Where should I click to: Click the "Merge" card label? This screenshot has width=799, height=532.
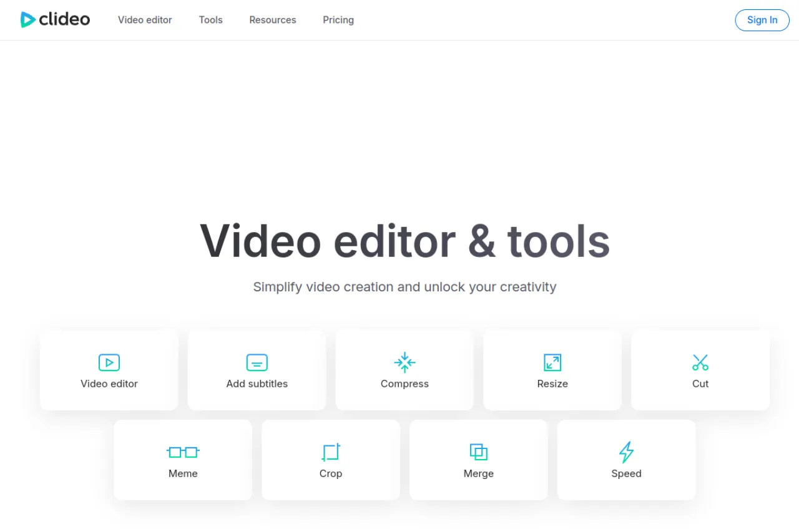click(479, 474)
